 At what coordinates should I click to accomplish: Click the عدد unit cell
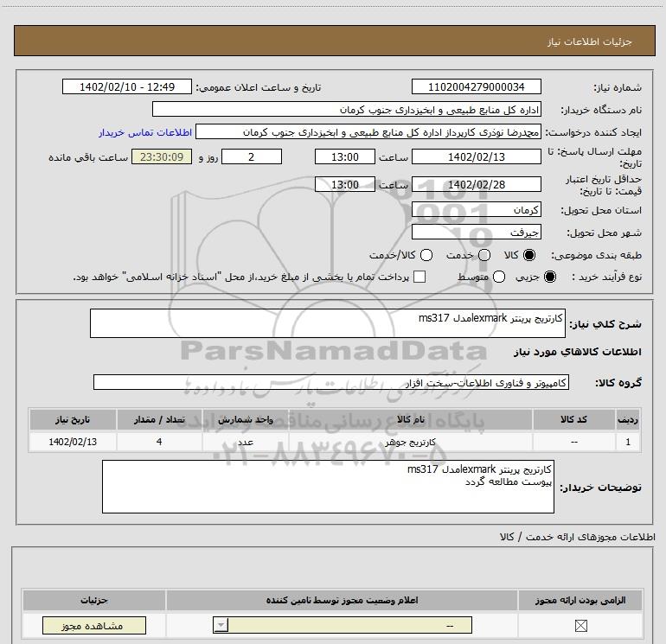pos(245,442)
